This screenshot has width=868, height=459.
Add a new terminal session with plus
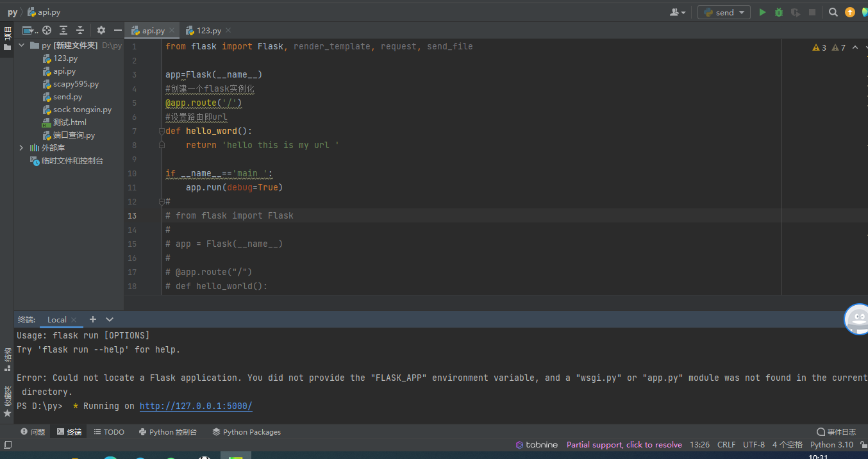pos(92,319)
